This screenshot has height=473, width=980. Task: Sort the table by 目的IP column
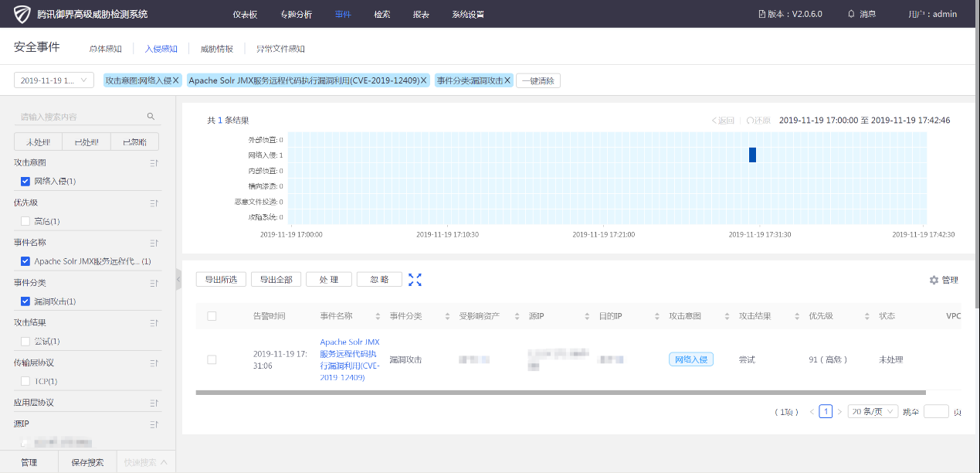tap(657, 316)
